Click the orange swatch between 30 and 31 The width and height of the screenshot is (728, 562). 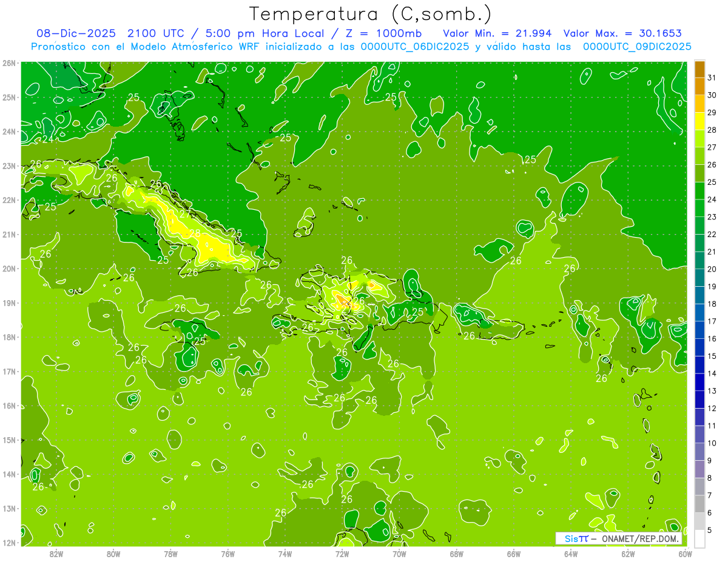pos(699,87)
